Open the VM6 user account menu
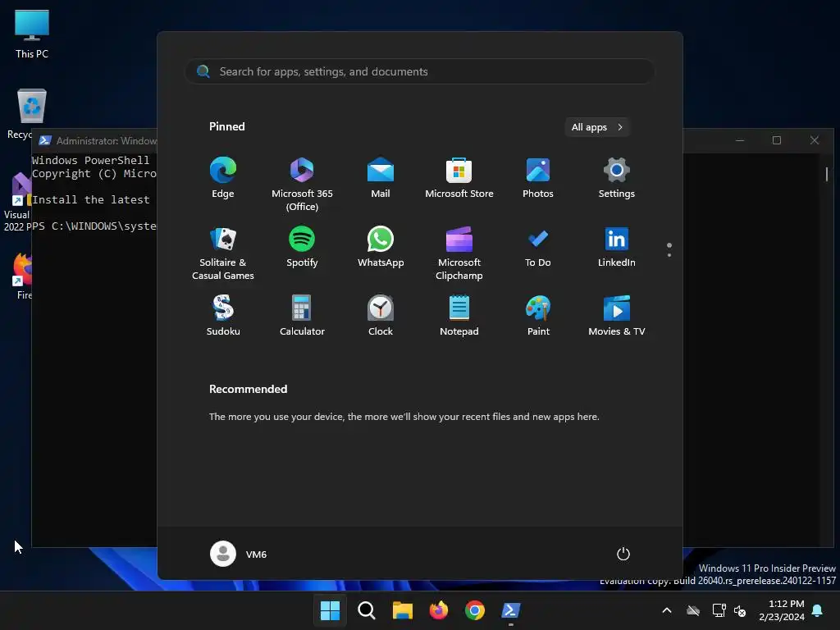The width and height of the screenshot is (840, 630). (x=239, y=554)
